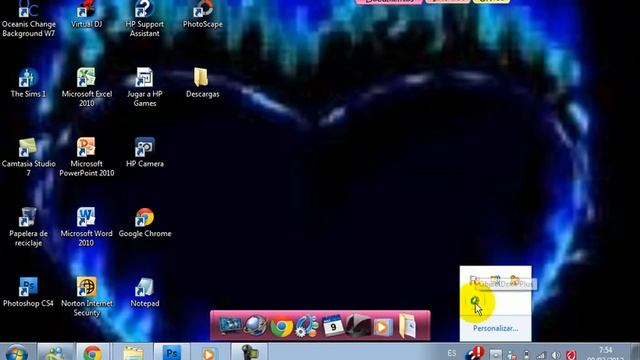Screen dimensions: 640x360
Task: Click the Show desktop button
Action: tap(635, 352)
